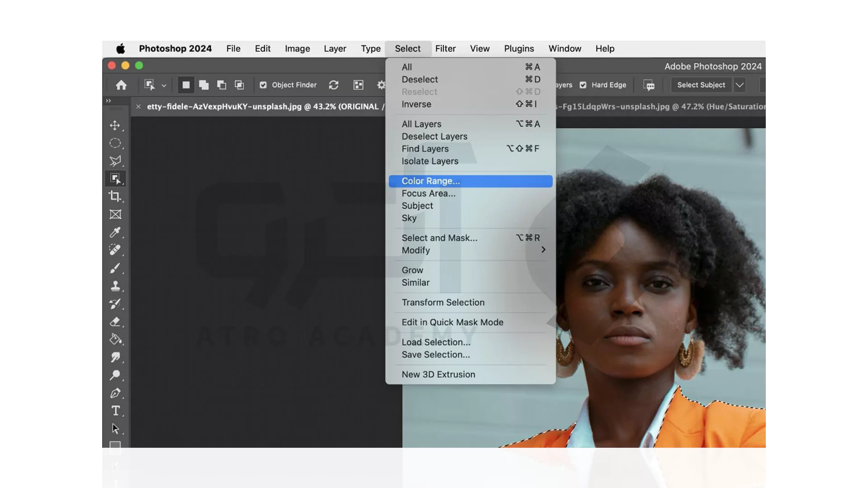Select the Crop tool
The height and width of the screenshot is (488, 868).
pos(116,196)
